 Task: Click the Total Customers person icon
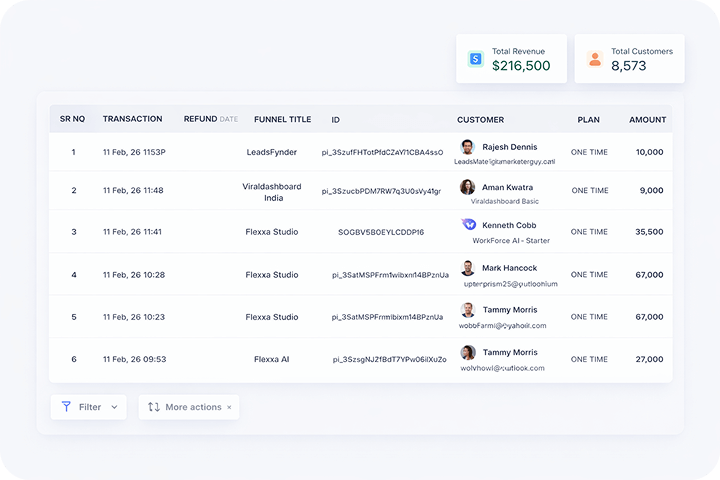point(595,59)
